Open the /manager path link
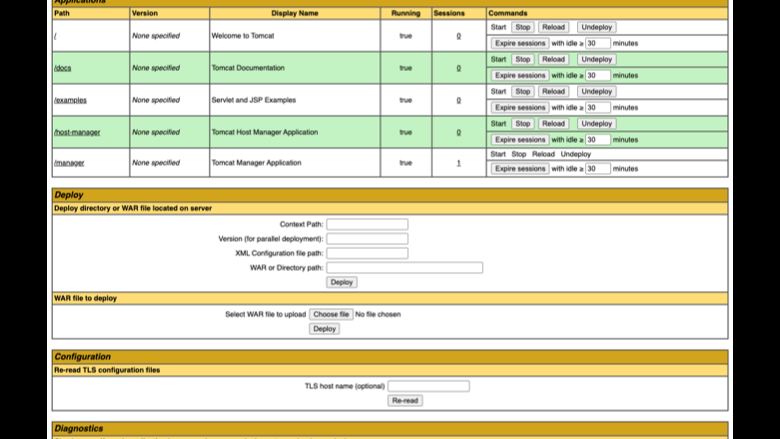Image resolution: width=780 pixels, height=439 pixels. click(x=69, y=163)
